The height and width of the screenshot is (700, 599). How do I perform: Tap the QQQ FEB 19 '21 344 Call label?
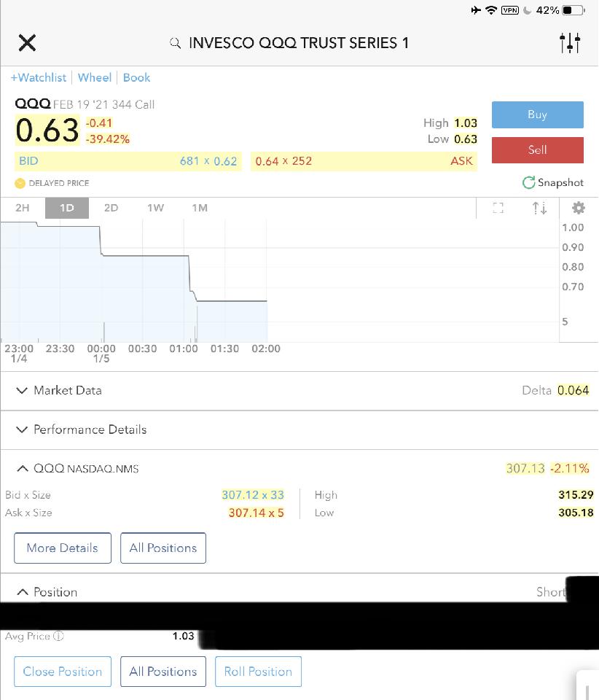85,104
